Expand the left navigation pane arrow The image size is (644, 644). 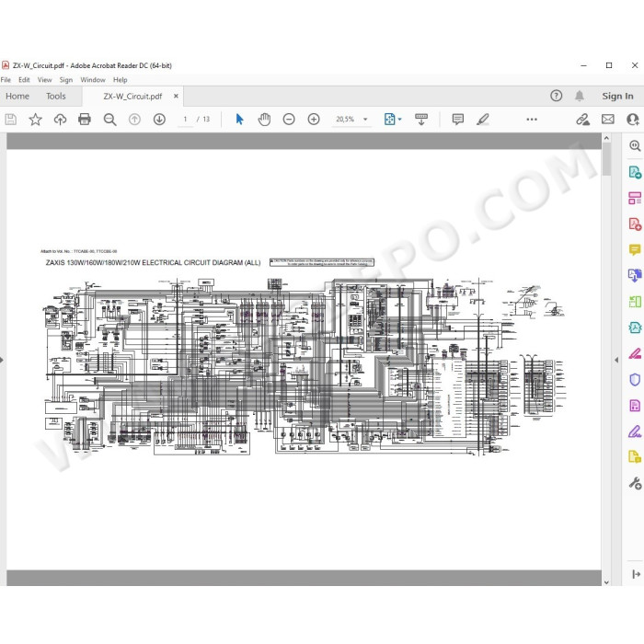pos(2,361)
